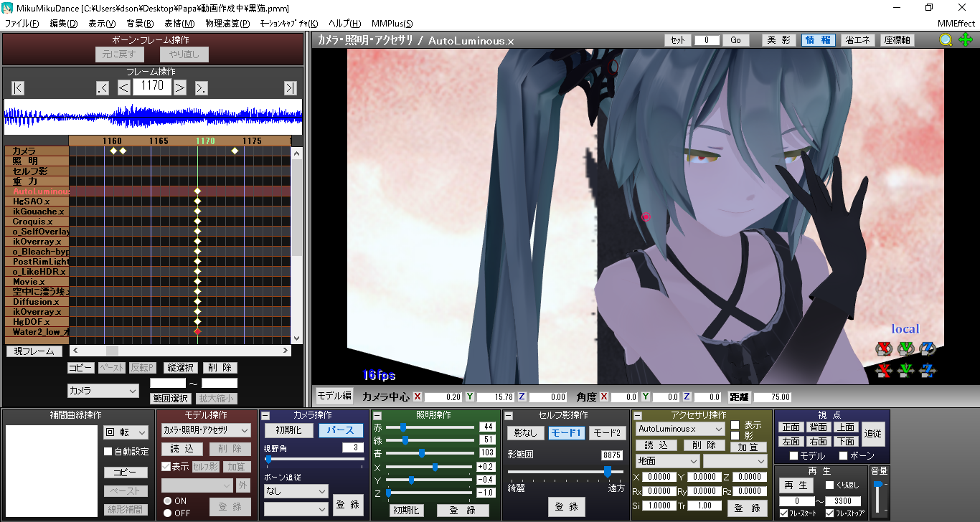The image size is (980, 522).
Task: Adjust the 赤 red light slider
Action: point(429,427)
